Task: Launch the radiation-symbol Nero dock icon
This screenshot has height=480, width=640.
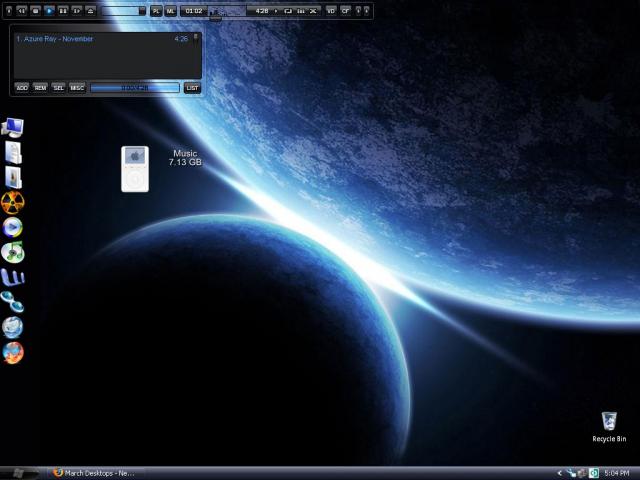Action: tap(13, 202)
